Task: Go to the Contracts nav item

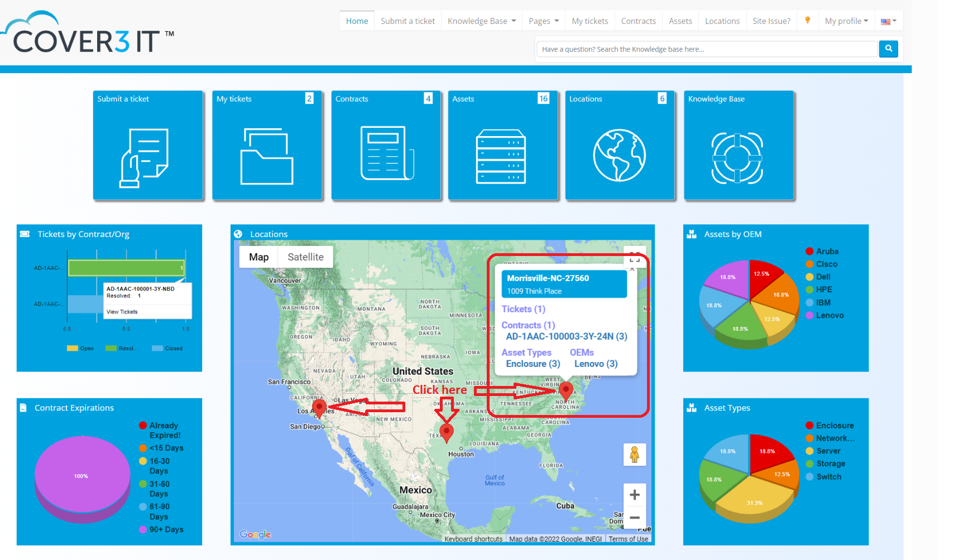Action: click(638, 21)
